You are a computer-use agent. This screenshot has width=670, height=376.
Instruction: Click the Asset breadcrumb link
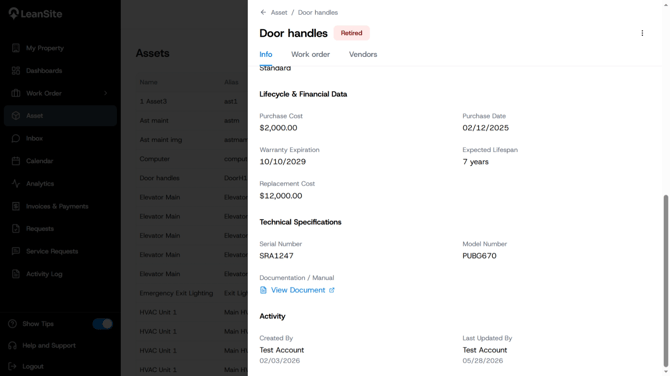[279, 12]
